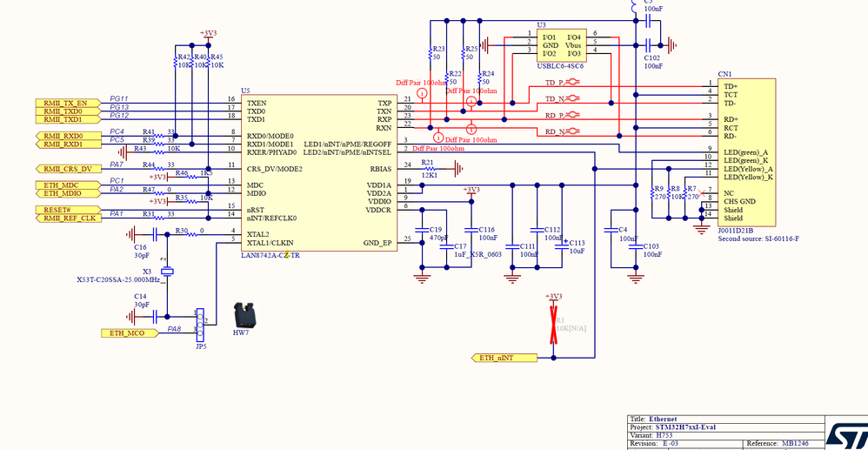Image resolution: width=868 pixels, height=450 pixels.
Task: Select the R21 resistor designator
Action: point(427,162)
